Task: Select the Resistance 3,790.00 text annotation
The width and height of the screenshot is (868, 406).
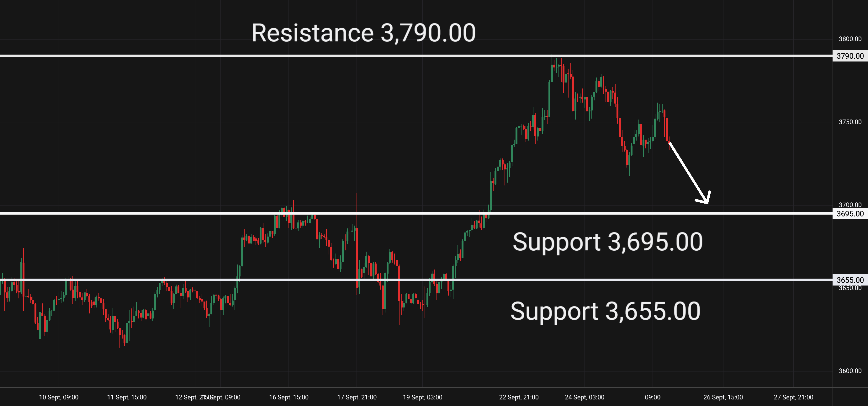Action: [363, 33]
